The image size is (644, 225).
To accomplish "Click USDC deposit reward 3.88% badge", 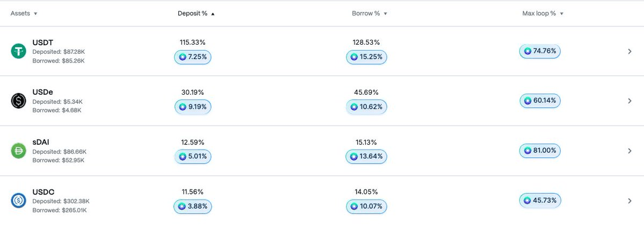I will 193,206.
